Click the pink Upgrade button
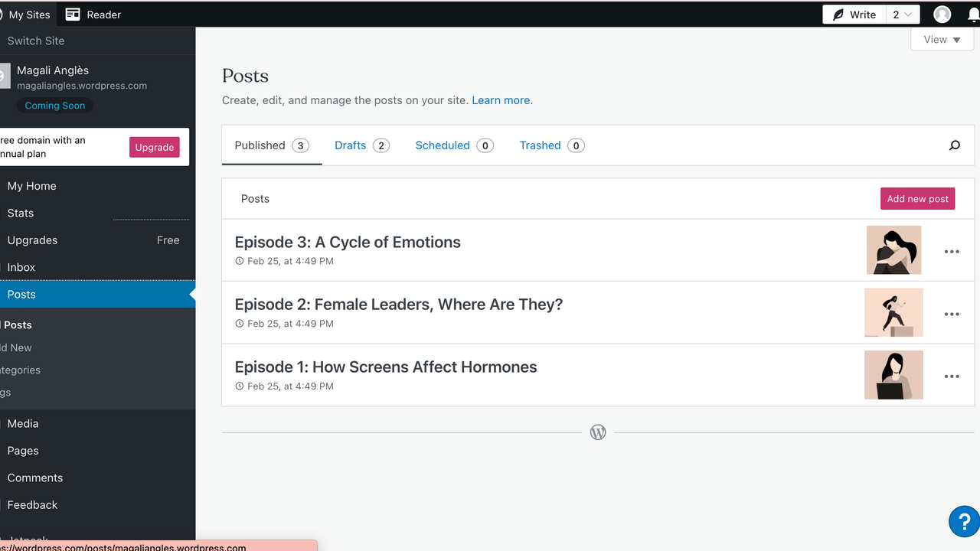This screenshot has height=551, width=980. (154, 147)
